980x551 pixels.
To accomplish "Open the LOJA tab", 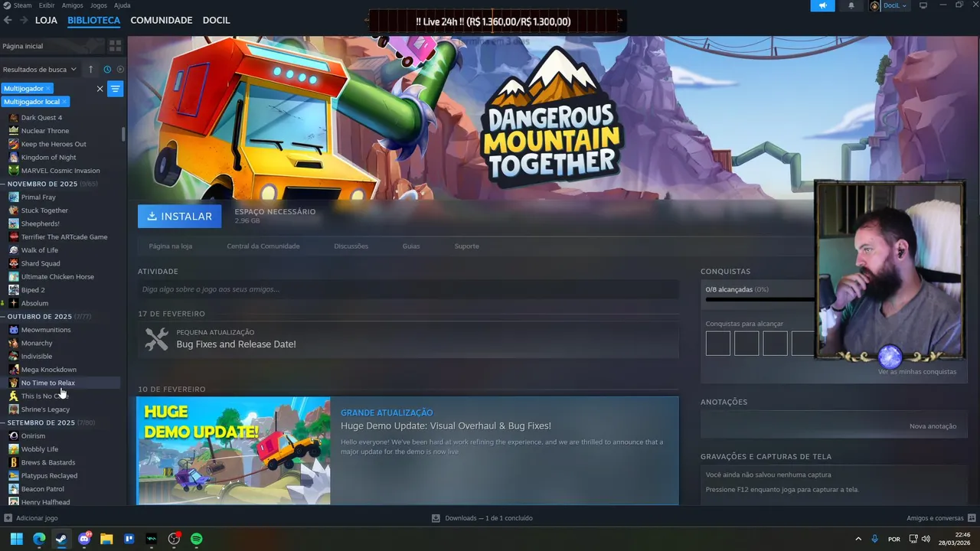I will 46,21.
